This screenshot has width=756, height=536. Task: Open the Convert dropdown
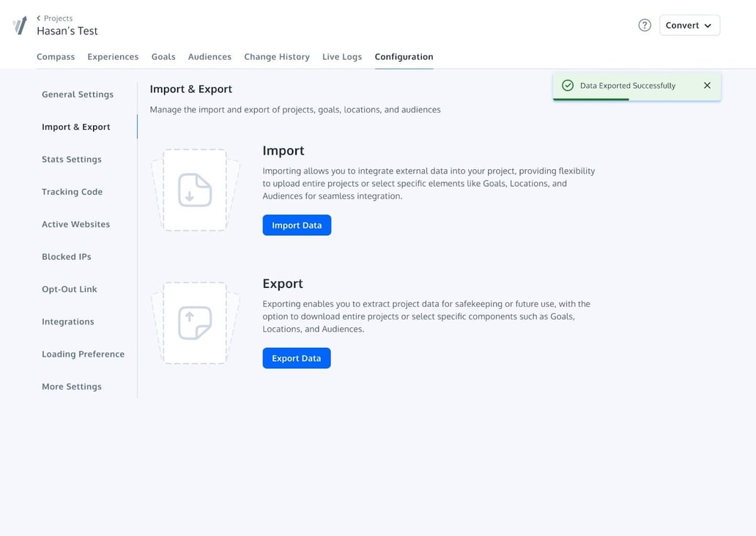click(x=689, y=24)
